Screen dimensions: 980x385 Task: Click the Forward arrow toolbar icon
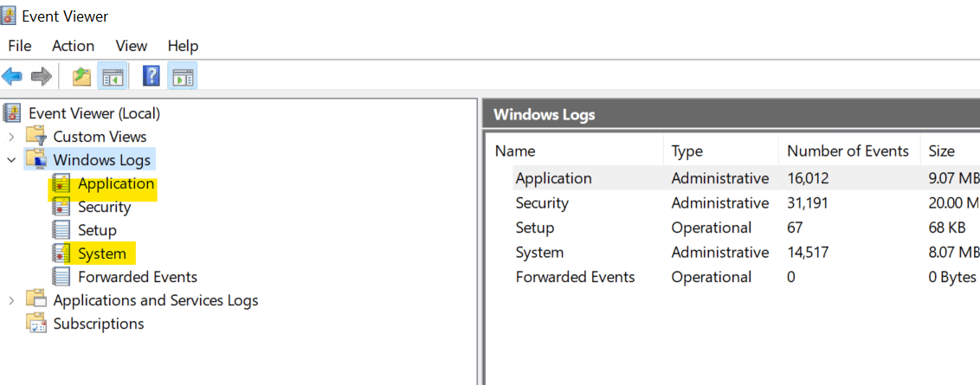(x=42, y=77)
